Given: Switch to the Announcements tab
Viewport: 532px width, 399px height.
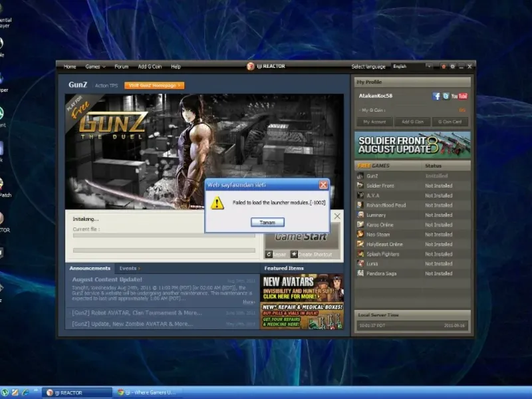Looking at the screenshot, I should [90, 268].
